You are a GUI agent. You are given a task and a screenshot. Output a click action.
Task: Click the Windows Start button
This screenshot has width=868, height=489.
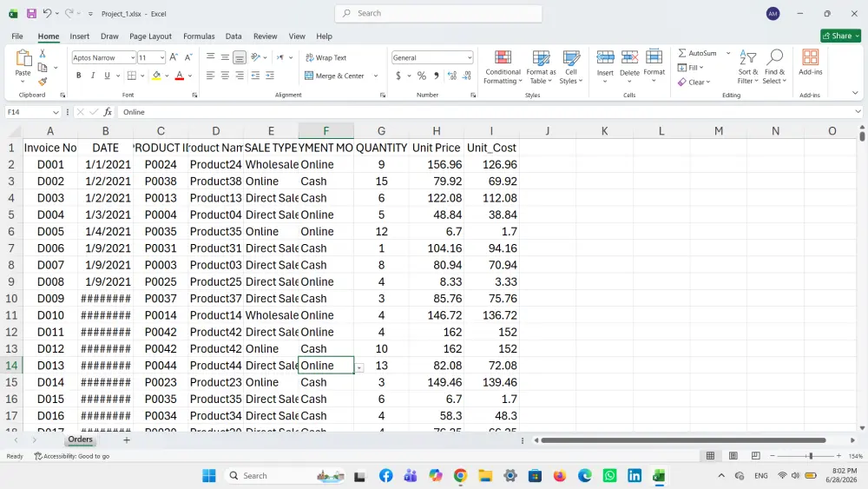click(208, 476)
